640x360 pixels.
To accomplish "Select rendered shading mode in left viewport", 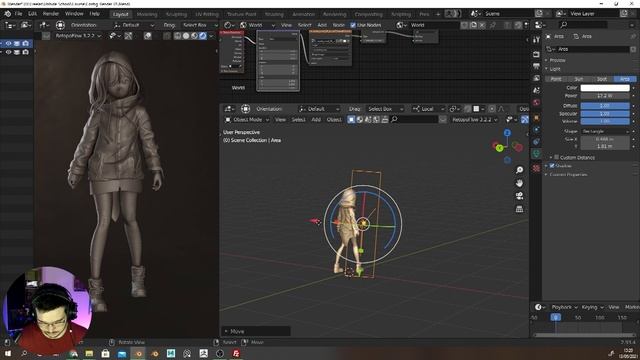I will (x=203, y=36).
